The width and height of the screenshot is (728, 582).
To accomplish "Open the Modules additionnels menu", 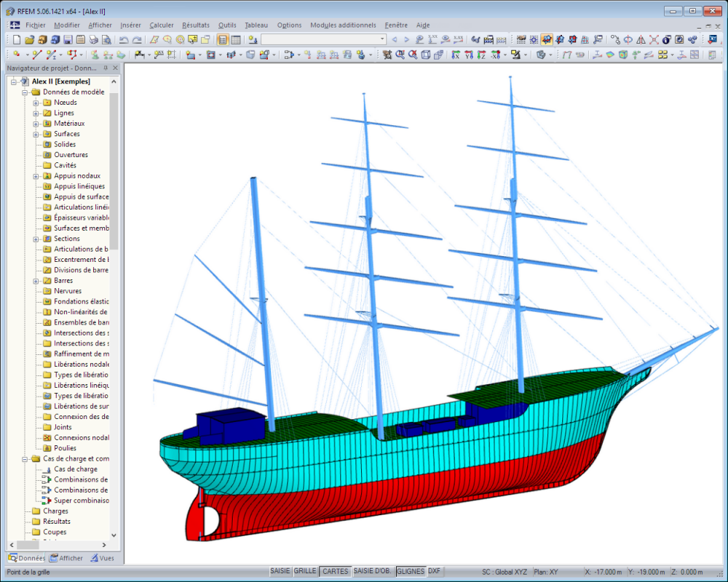I will click(343, 25).
